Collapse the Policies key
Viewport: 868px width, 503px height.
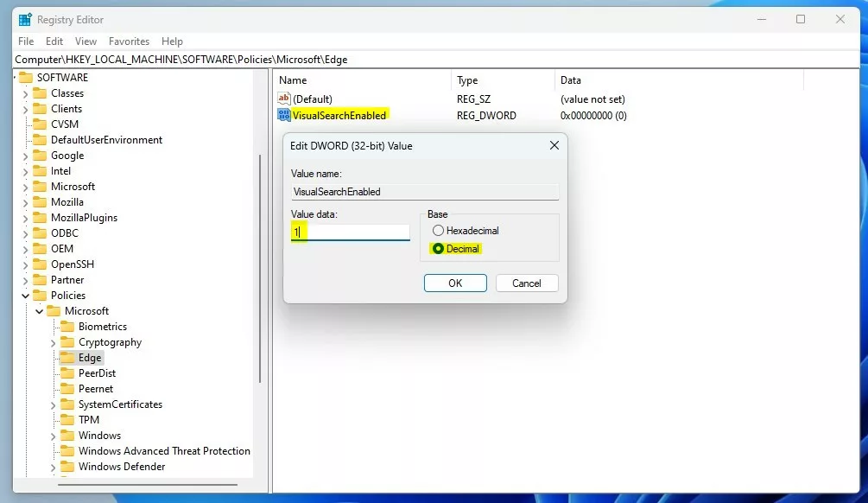[25, 296]
